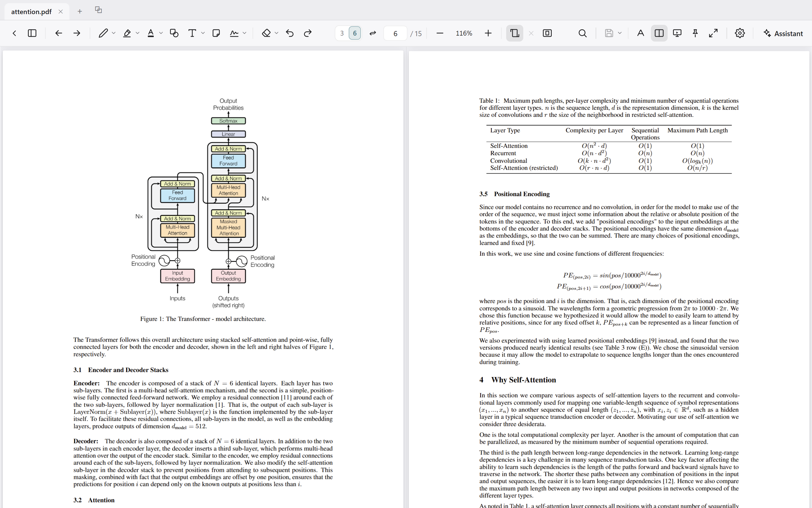The image size is (812, 508).
Task: Click the 'Self-Attention (restricted)' table row label
Action: [524, 168]
